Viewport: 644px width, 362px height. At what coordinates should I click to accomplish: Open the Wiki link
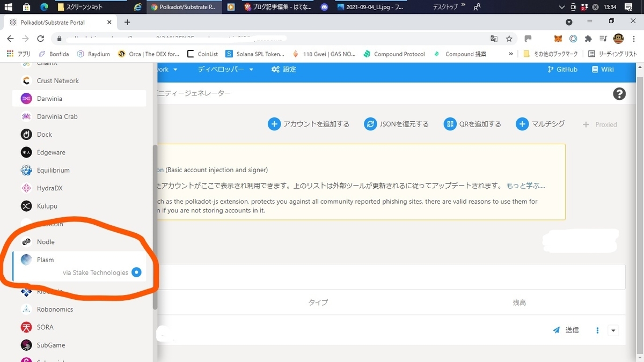tap(603, 69)
